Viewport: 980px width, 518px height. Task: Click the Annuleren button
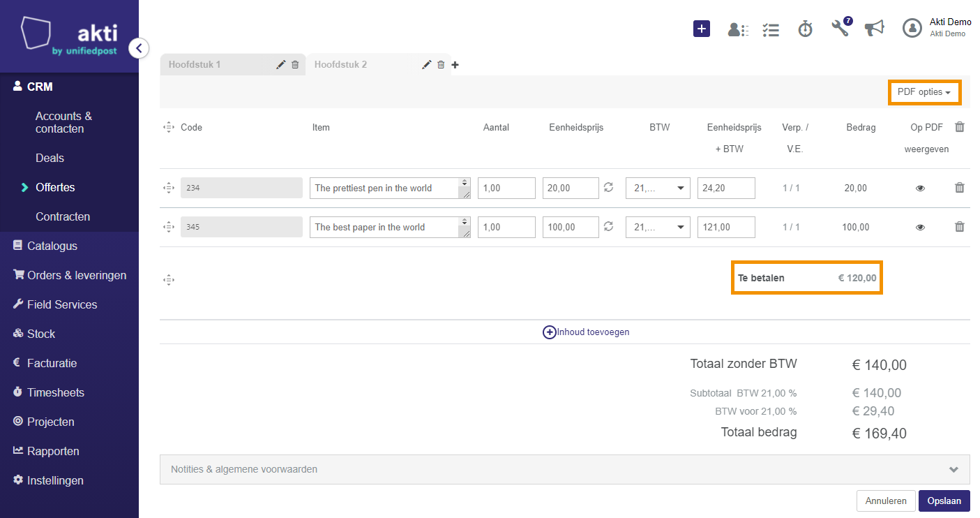point(886,501)
